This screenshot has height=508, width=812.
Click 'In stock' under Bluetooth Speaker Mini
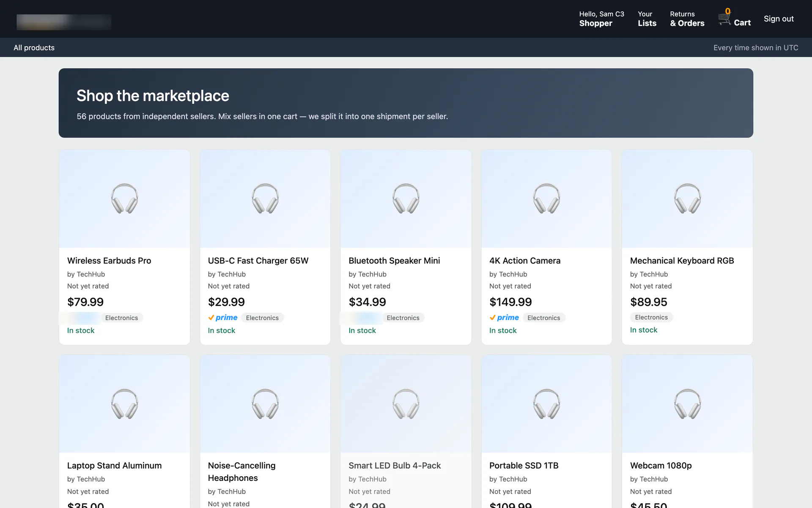click(362, 331)
